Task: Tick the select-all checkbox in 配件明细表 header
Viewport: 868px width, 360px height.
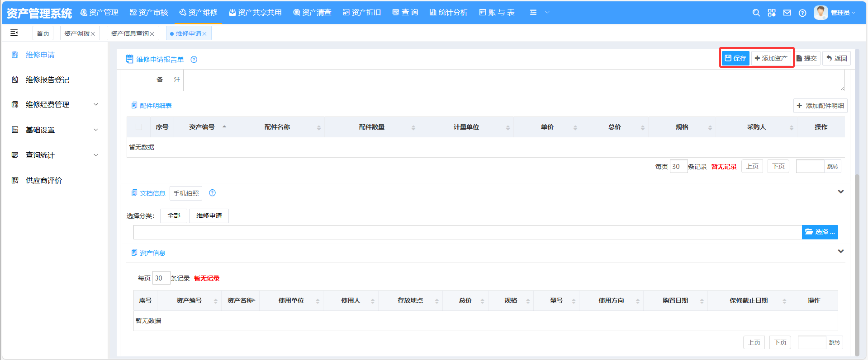Action: [139, 127]
